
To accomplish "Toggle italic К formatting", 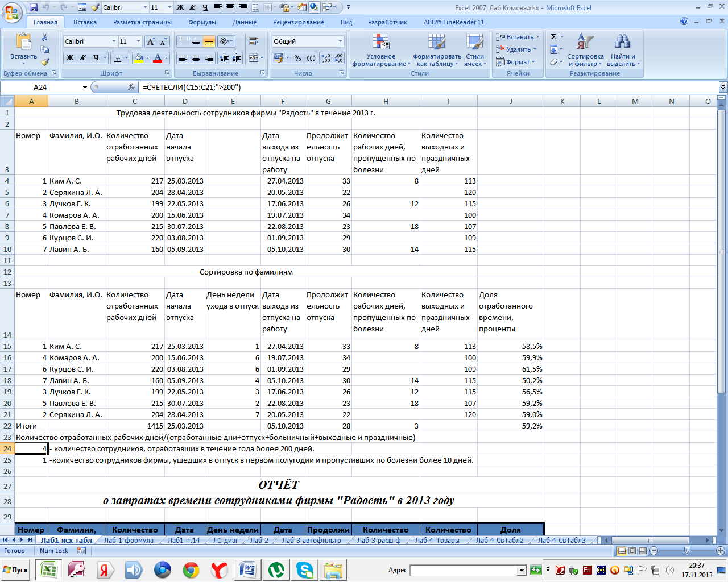I will 82,58.
